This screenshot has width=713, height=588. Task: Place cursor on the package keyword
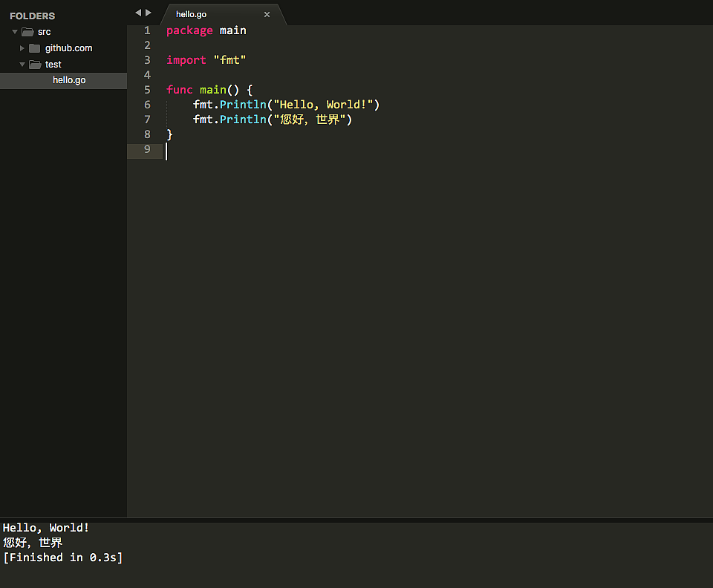tap(189, 30)
